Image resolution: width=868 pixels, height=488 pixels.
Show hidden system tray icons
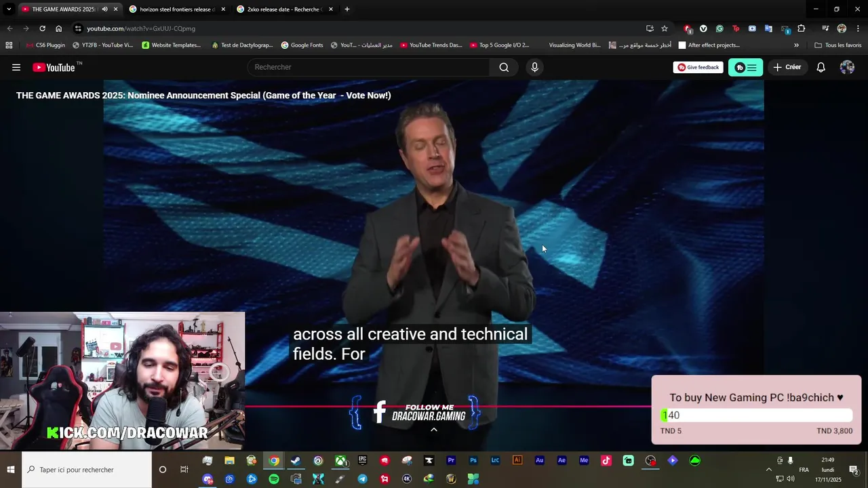(768, 470)
